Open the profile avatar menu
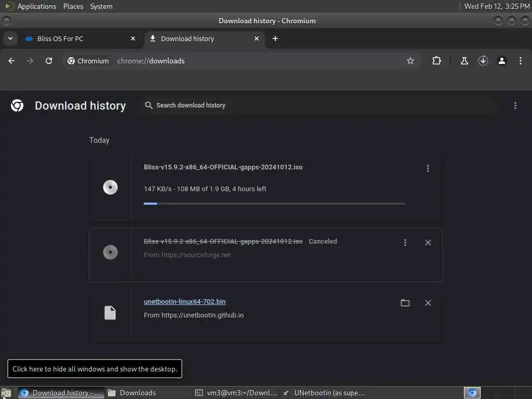 pos(502,61)
